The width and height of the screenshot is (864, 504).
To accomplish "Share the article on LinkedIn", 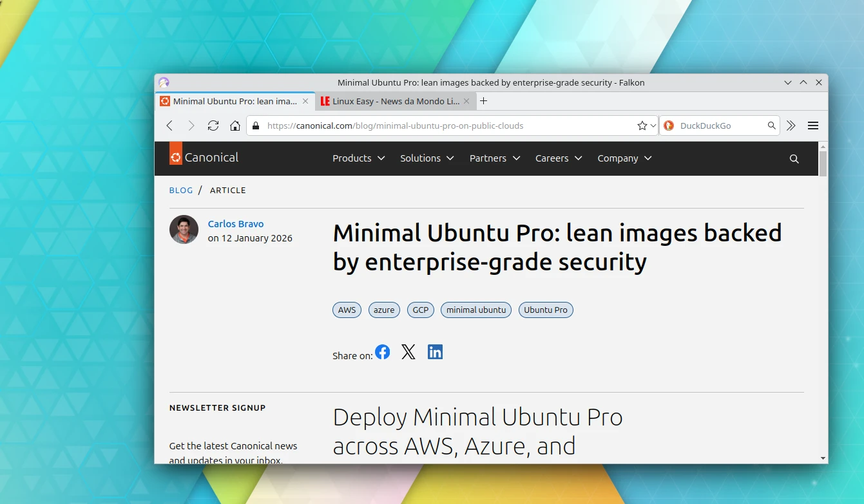I will (435, 351).
